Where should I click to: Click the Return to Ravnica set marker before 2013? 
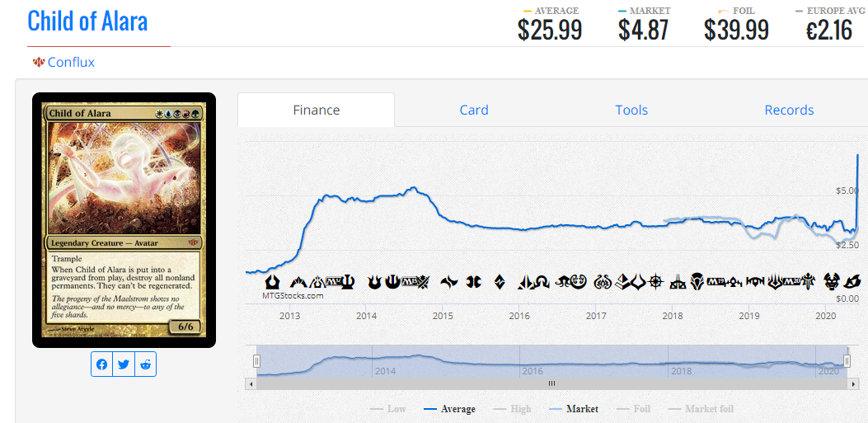(272, 282)
